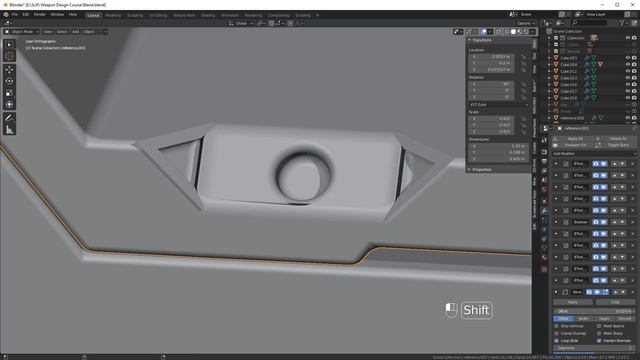
Task: Enable the Only Vertices checkbox
Action: click(557, 326)
